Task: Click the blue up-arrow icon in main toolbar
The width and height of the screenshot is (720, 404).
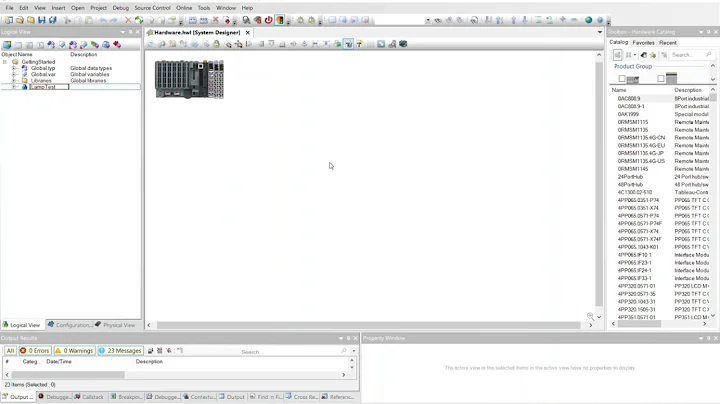Action: [514, 20]
